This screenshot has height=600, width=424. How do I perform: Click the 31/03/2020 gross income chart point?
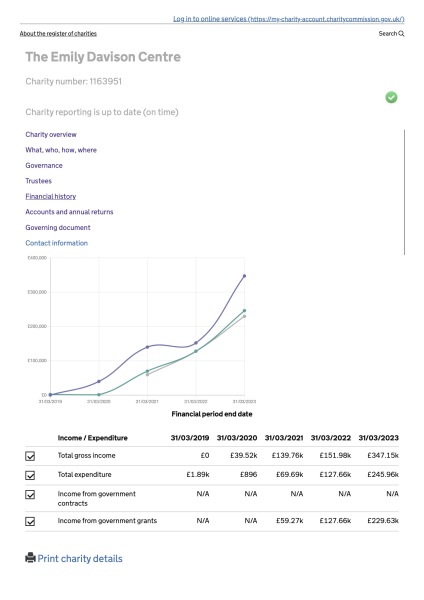[x=99, y=381]
